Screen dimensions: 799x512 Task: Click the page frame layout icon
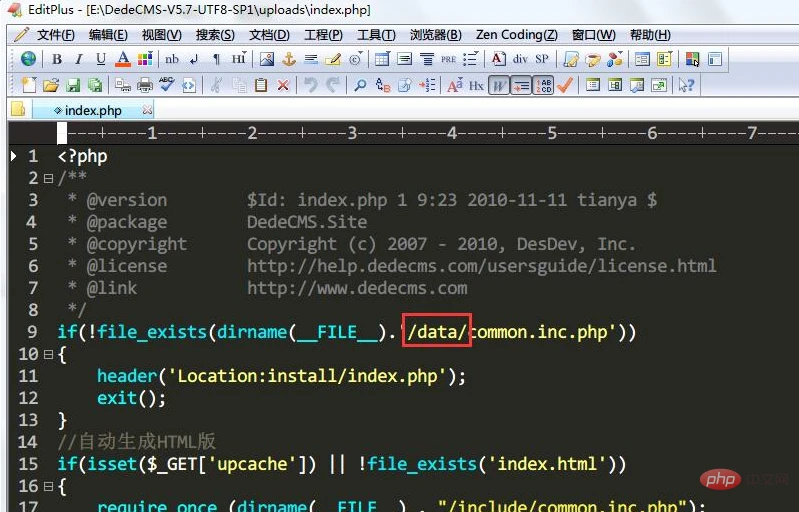[x=715, y=59]
